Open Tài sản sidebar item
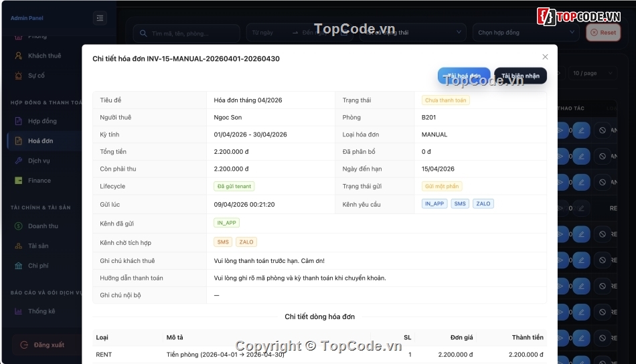 (x=38, y=246)
